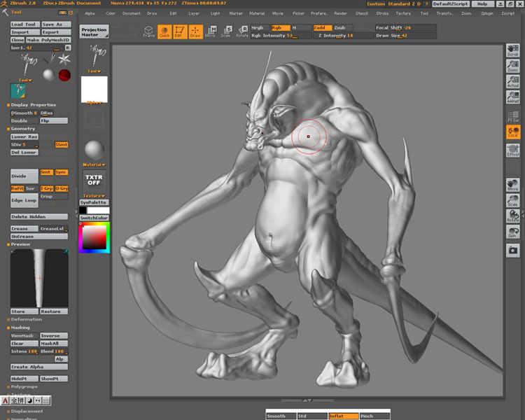Select the star-shaped tool thumbnail

coord(64,59)
